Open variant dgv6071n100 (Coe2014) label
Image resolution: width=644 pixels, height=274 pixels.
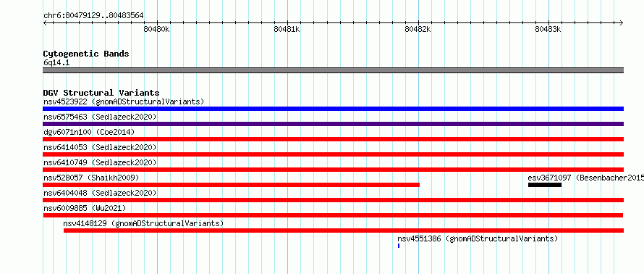tap(89, 132)
